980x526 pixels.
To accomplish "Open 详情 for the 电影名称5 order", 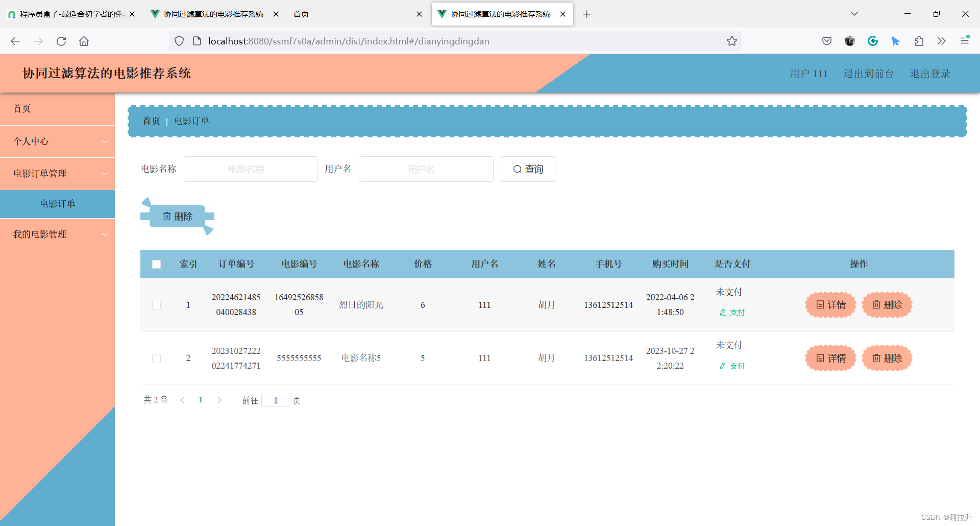I will [831, 358].
